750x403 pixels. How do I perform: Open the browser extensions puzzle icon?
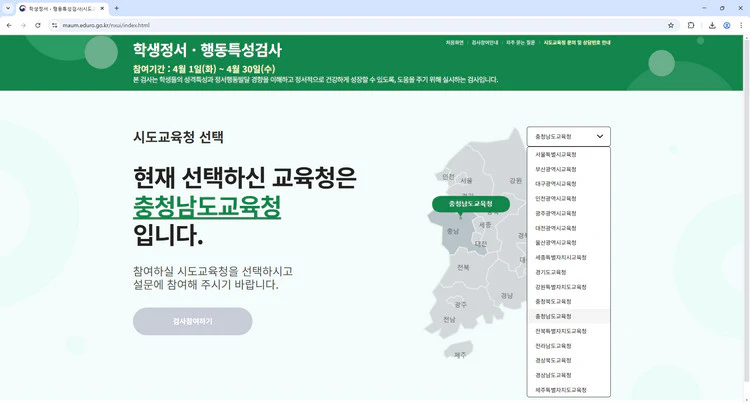[x=691, y=25]
